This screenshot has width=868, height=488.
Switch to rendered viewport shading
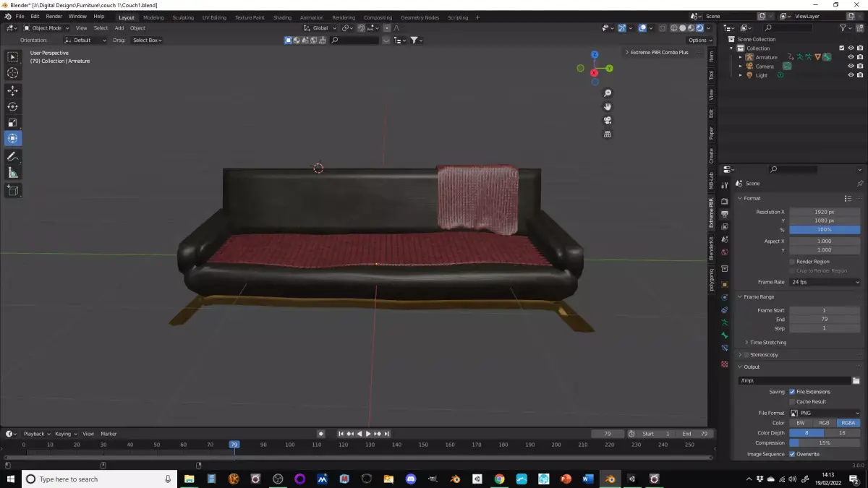point(699,28)
